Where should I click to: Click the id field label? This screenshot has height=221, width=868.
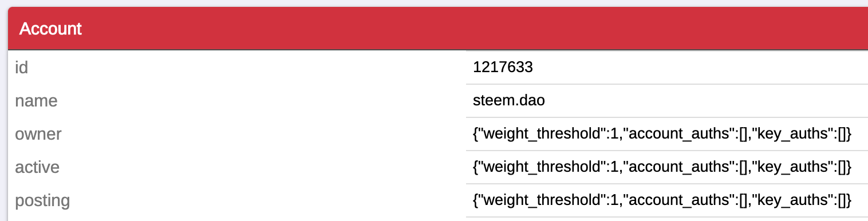pos(21,68)
